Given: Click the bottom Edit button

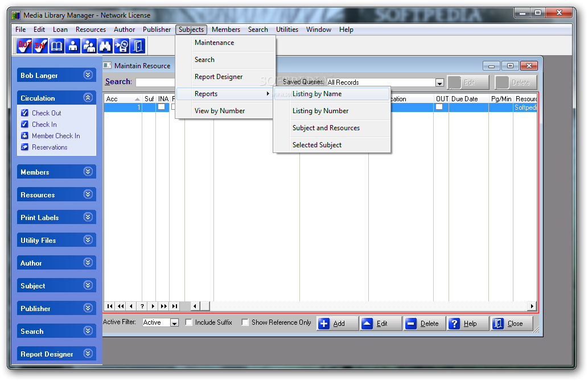Looking at the screenshot, I should coord(381,324).
